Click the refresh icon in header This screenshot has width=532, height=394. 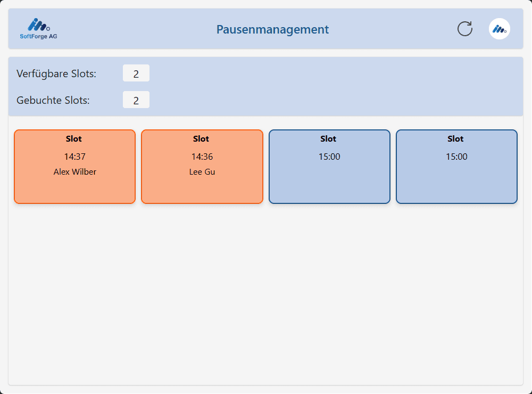(465, 29)
